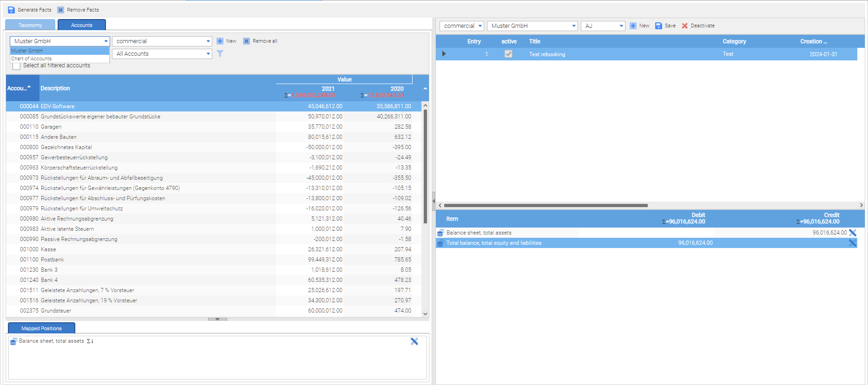Image resolution: width=868 pixels, height=385 pixels.
Task: Remove the mapped position Balance sheet, total assets
Action: coord(414,341)
